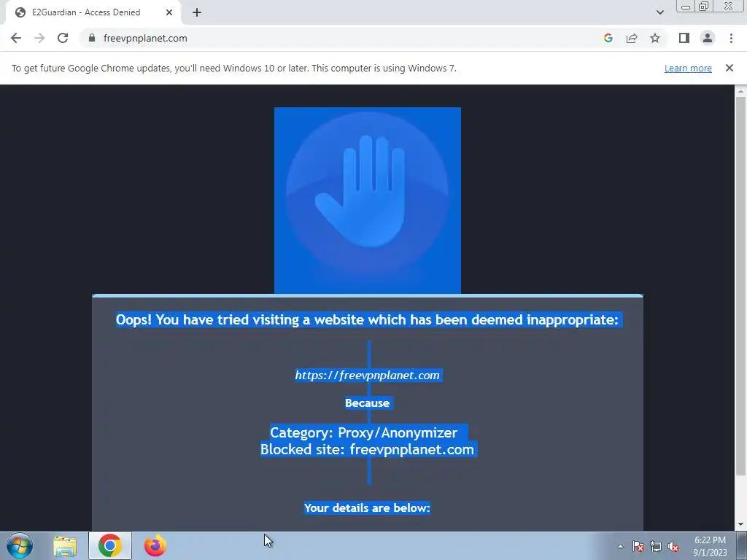Reload the freevpnplanet.com page

63,38
